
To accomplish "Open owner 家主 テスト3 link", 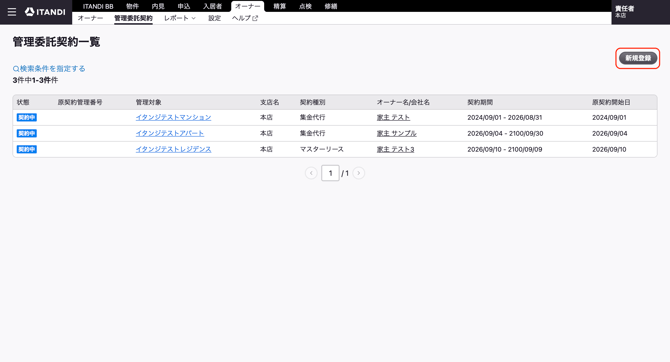I will pos(395,149).
